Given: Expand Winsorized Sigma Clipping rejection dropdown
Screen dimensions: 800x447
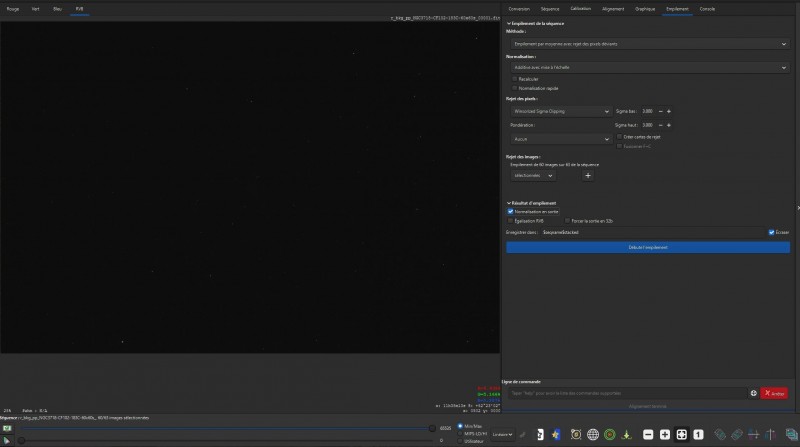Looking at the screenshot, I should click(561, 111).
